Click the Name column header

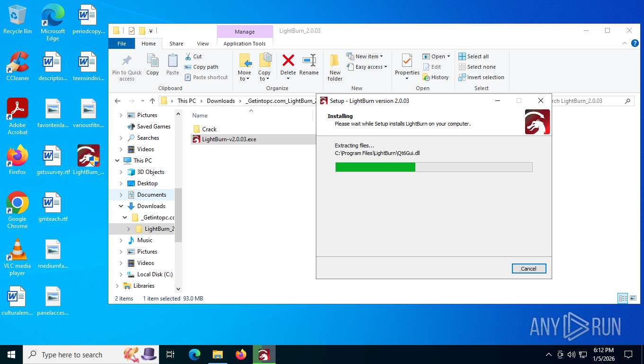coord(200,116)
